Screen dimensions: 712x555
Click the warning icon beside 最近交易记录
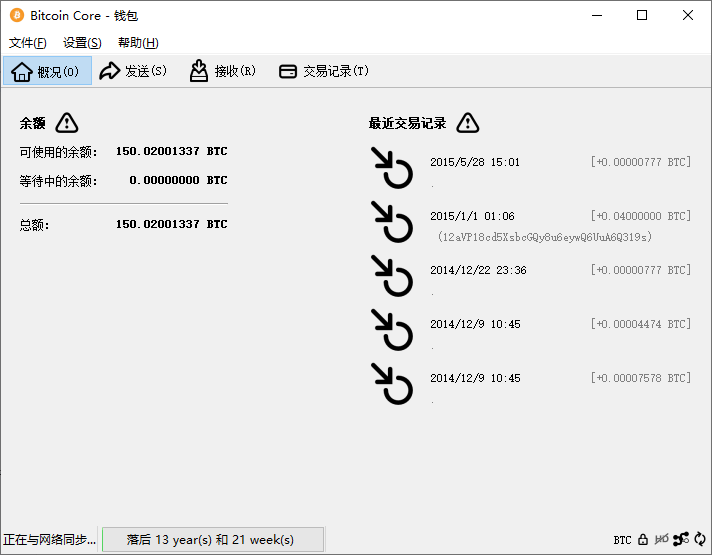click(467, 123)
